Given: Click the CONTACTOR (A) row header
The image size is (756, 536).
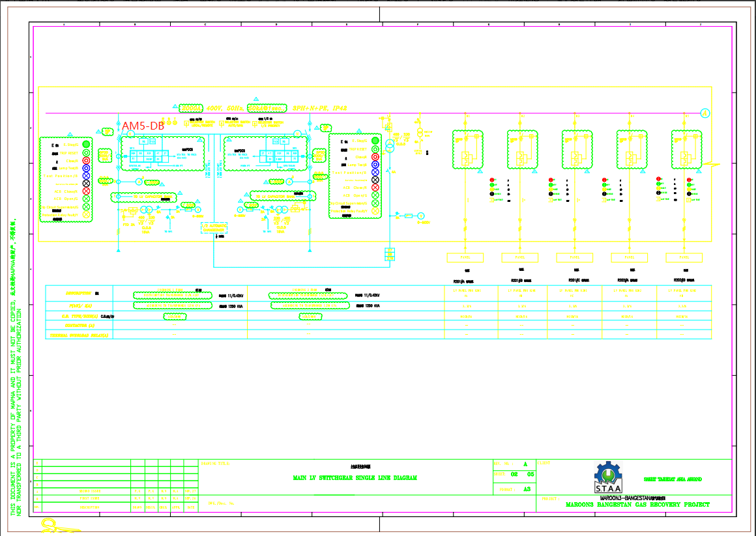Looking at the screenshot, I should pyautogui.click(x=80, y=326).
